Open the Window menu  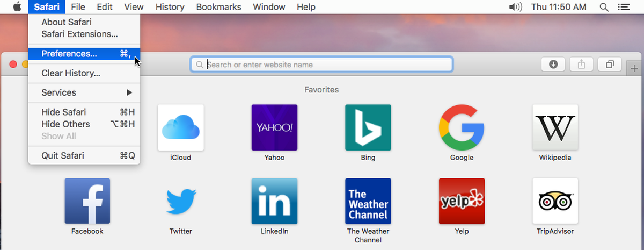click(x=269, y=7)
